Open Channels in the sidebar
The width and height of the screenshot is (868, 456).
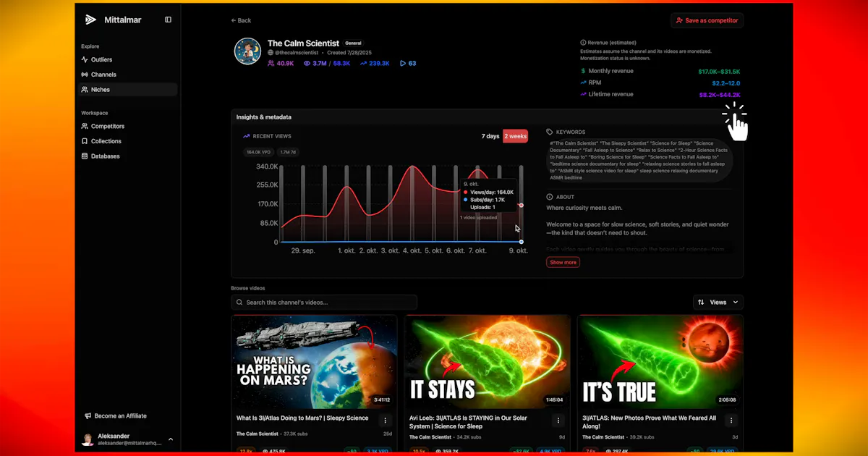point(127,75)
